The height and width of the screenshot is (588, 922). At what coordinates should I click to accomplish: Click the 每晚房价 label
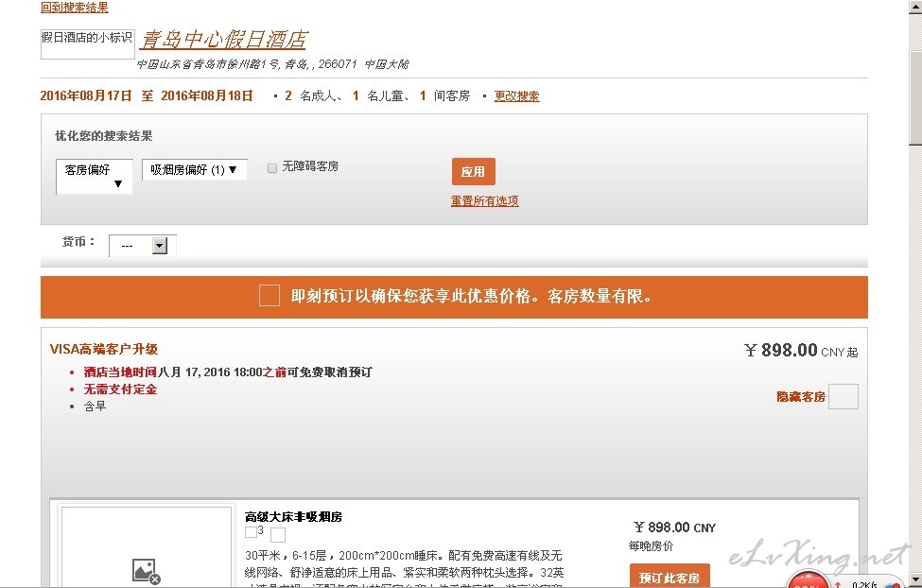[x=651, y=546]
